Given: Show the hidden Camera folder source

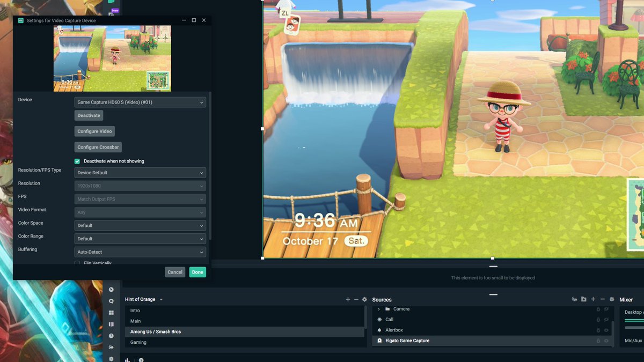Looking at the screenshot, I should 606,309.
